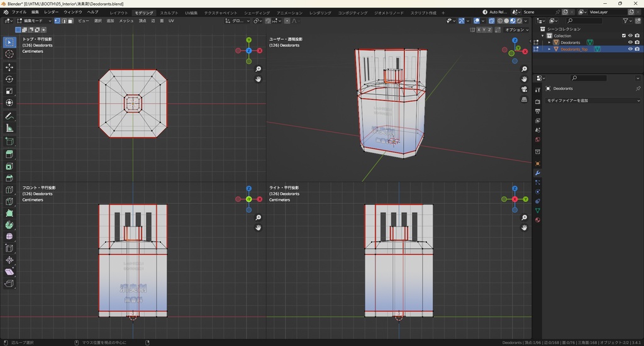Choose the Rotate tool

tap(9, 79)
